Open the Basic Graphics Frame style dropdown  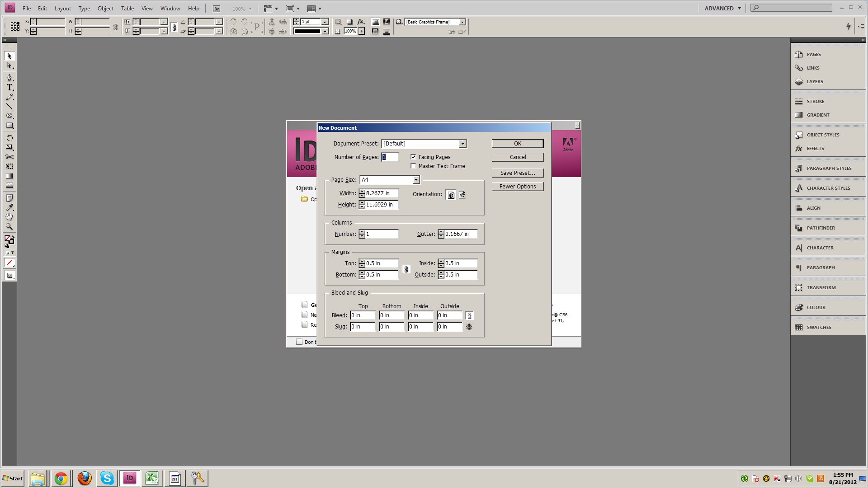tap(462, 22)
